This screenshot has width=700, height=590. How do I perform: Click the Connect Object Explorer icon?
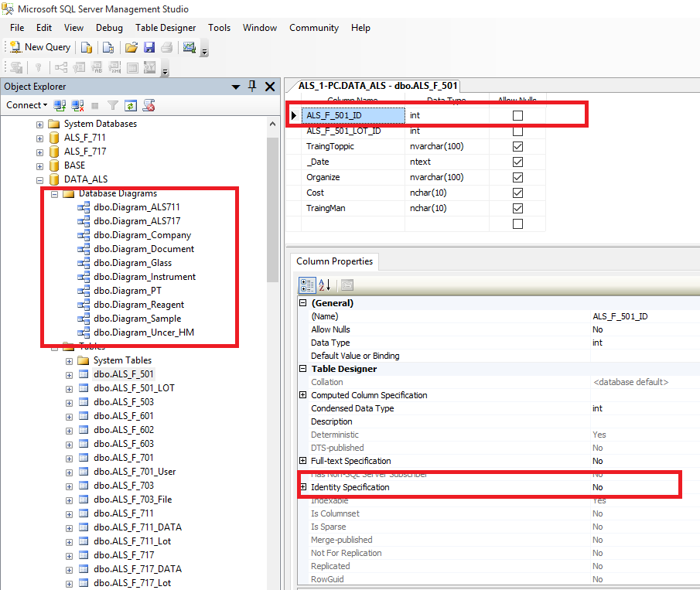(60, 105)
